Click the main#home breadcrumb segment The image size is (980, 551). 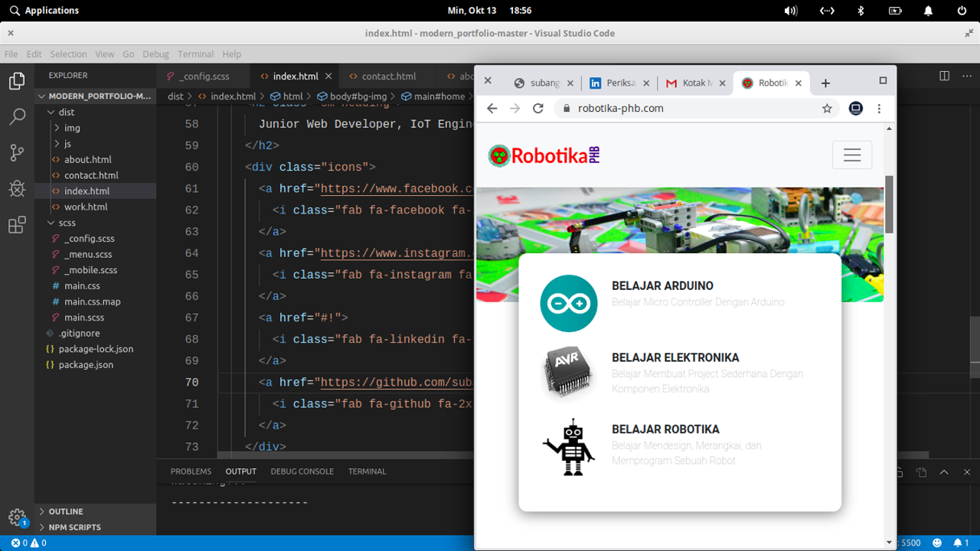(433, 96)
